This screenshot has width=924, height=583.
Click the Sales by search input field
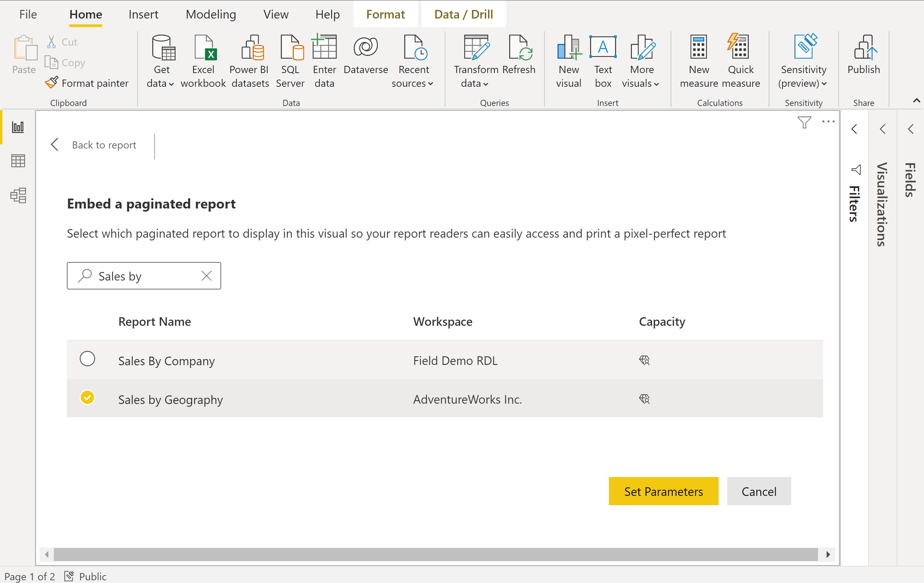pos(144,275)
